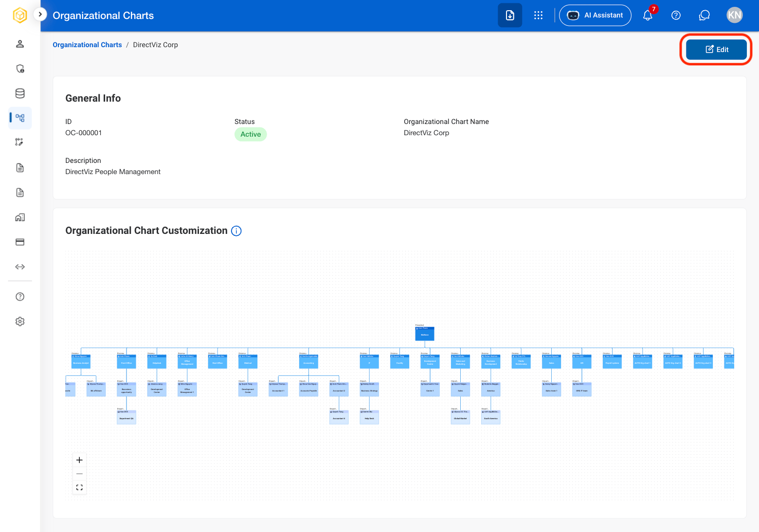Select the Help Desk department node
The width and height of the screenshot is (759, 532).
(x=369, y=417)
